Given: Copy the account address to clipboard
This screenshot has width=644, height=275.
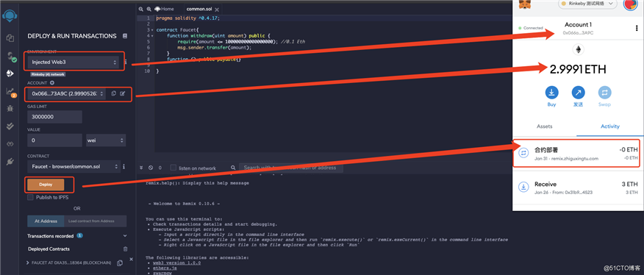Looking at the screenshot, I should [x=114, y=93].
